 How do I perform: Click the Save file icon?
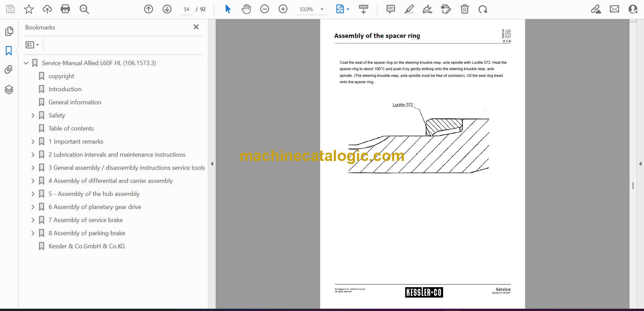pos(10,9)
